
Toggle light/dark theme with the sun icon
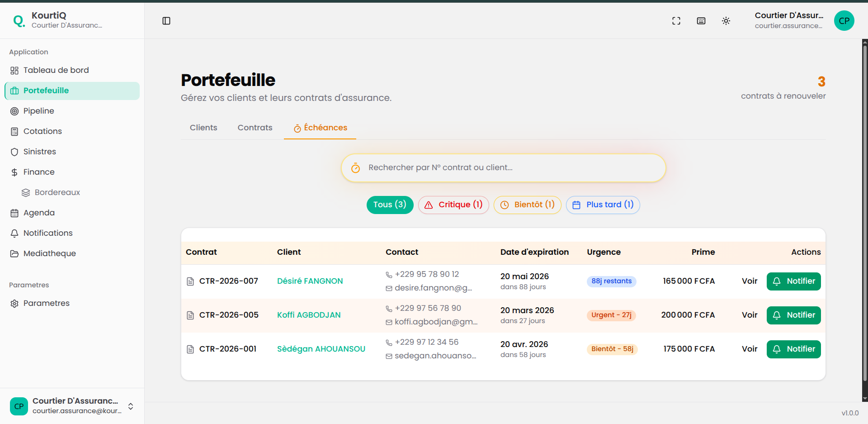[726, 20]
